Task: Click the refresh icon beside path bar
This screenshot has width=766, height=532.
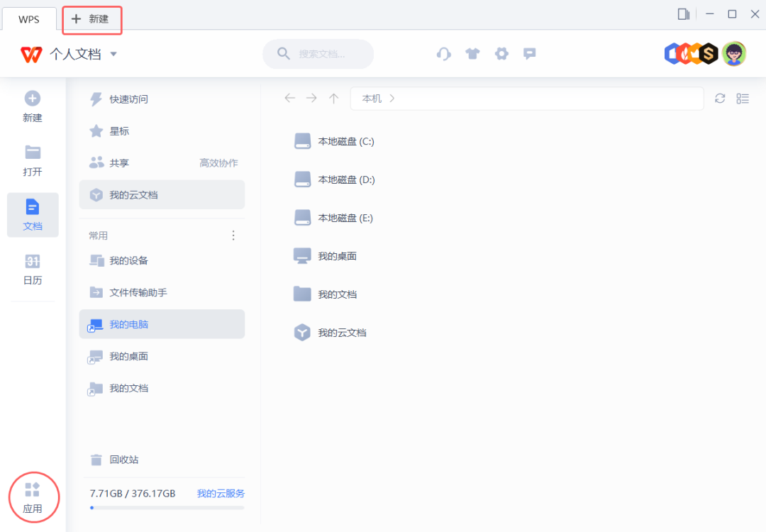Action: tap(720, 99)
